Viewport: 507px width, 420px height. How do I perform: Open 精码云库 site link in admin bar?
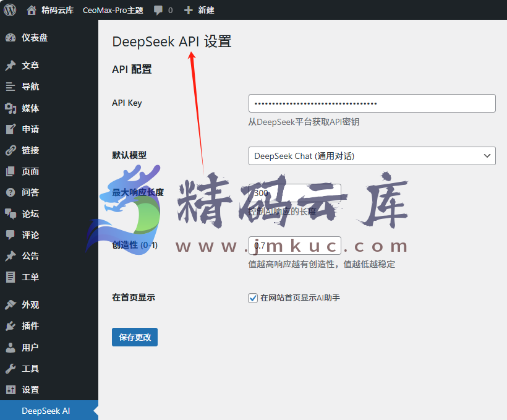tap(58, 11)
